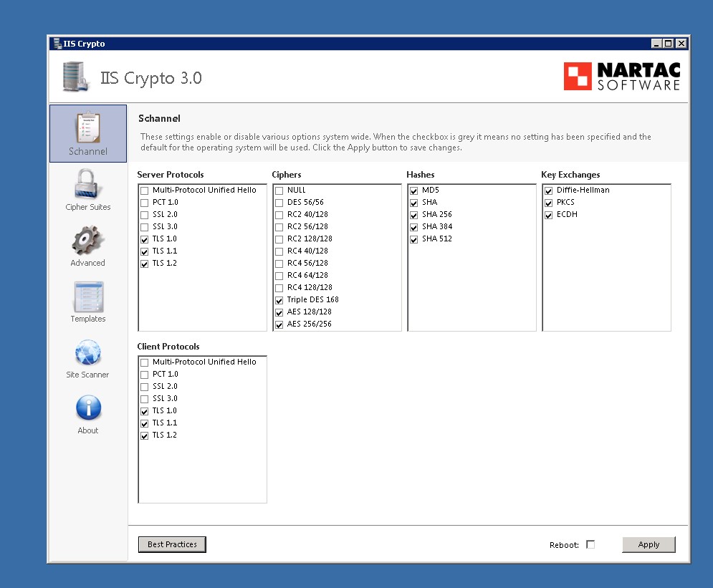Screen dimensions: 713x588
Task: Open the Schannel section clipboard icon
Action: tap(88, 128)
